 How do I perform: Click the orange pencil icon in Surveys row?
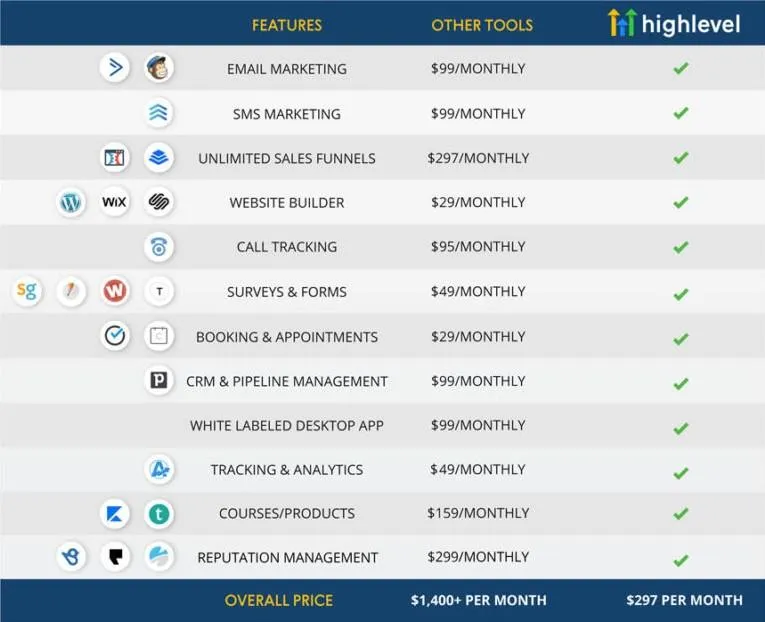pos(71,291)
